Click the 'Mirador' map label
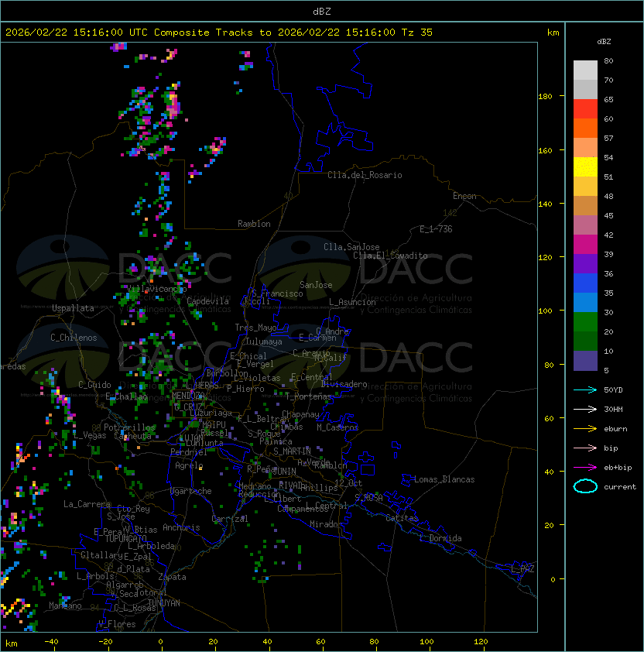 point(326,524)
